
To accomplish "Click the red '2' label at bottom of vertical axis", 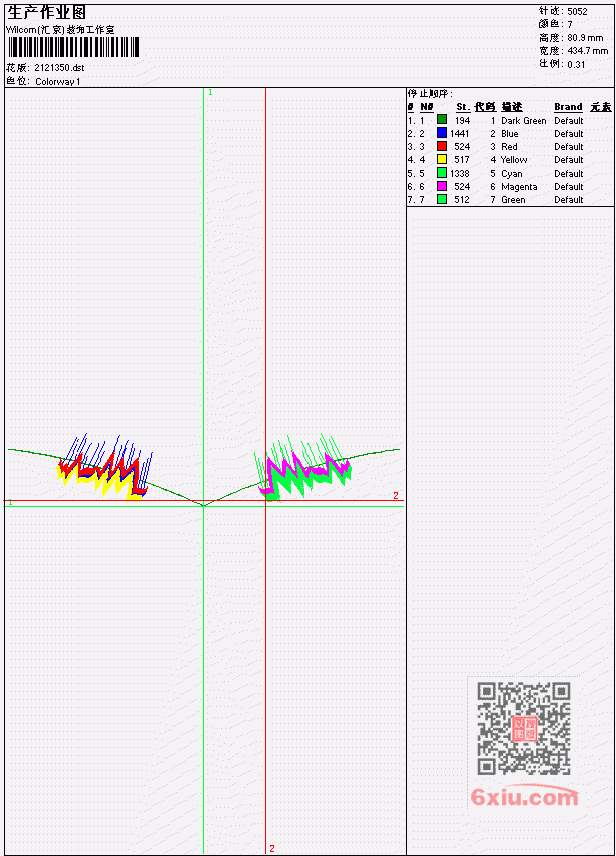I will pos(271,848).
